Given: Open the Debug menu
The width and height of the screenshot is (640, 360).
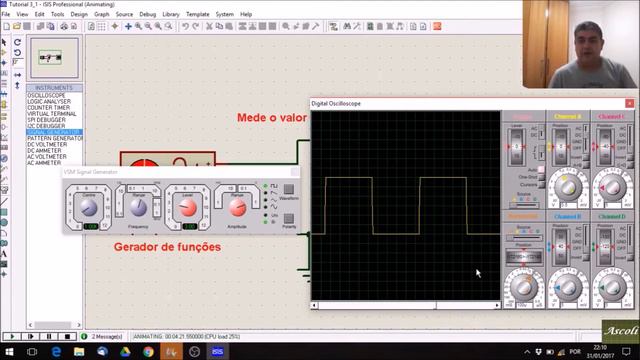Looking at the screenshot, I should [147, 14].
